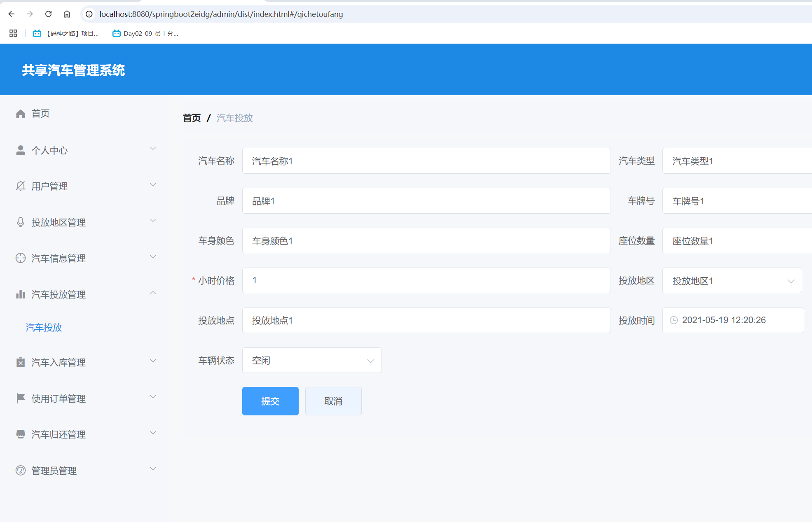This screenshot has height=522, width=812.
Task: Click the microphone icon beside 投放地区管理
Action: pyautogui.click(x=21, y=222)
